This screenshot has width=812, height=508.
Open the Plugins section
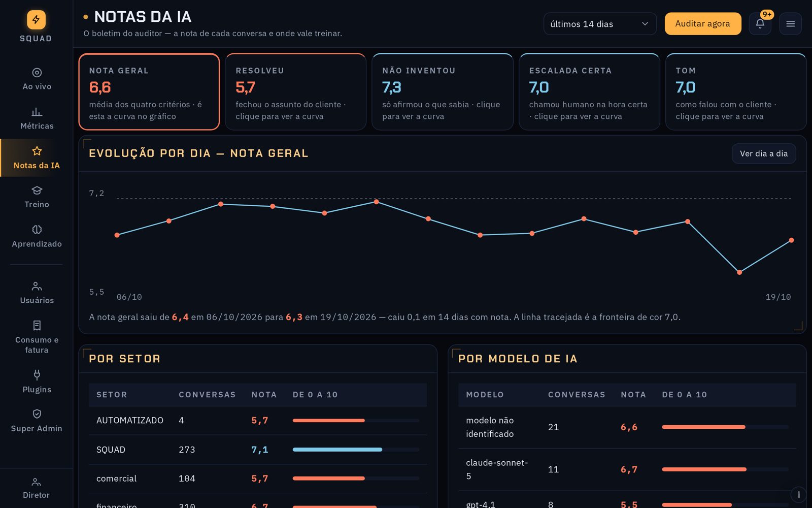click(37, 382)
